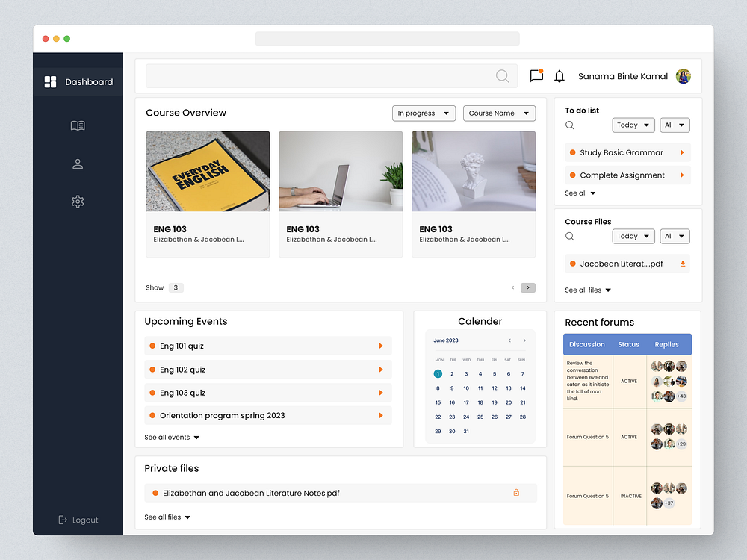Click the June 2023 month label

click(446, 340)
